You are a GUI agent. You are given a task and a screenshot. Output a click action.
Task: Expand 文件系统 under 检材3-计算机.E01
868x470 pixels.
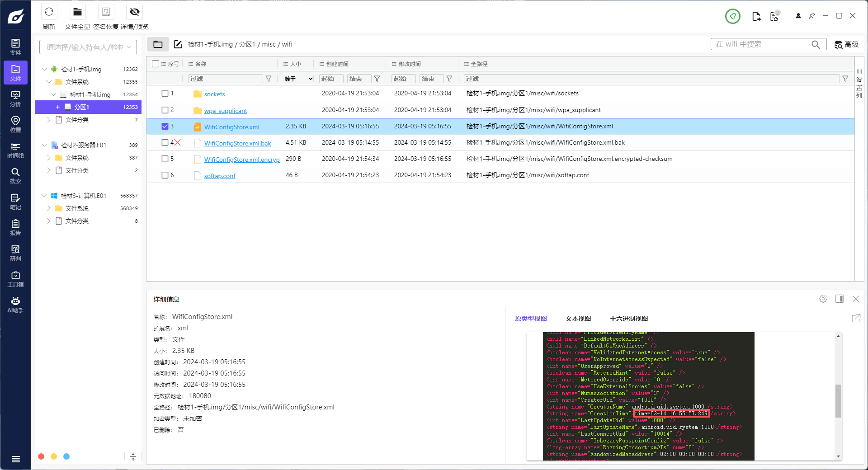(x=49, y=208)
